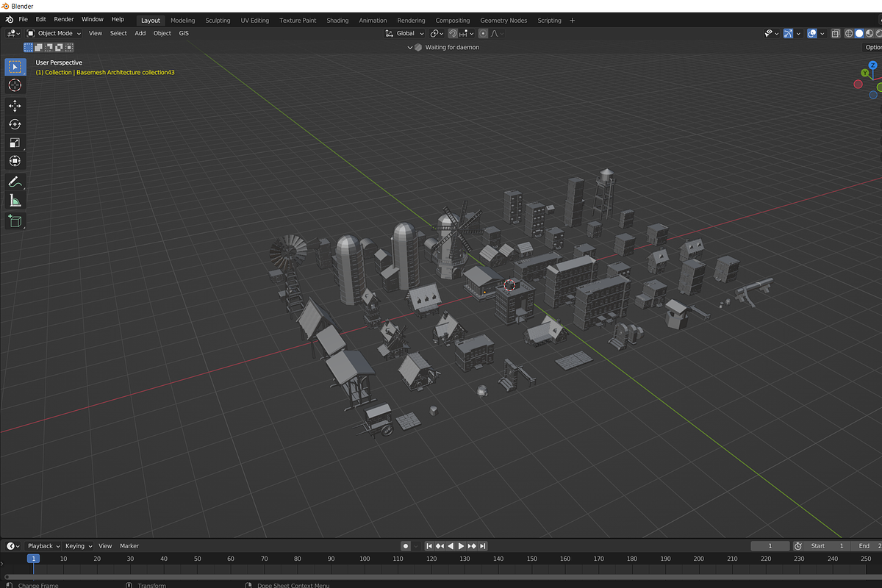Image resolution: width=882 pixels, height=588 pixels.
Task: Open the pivot point dropdown
Action: click(437, 33)
